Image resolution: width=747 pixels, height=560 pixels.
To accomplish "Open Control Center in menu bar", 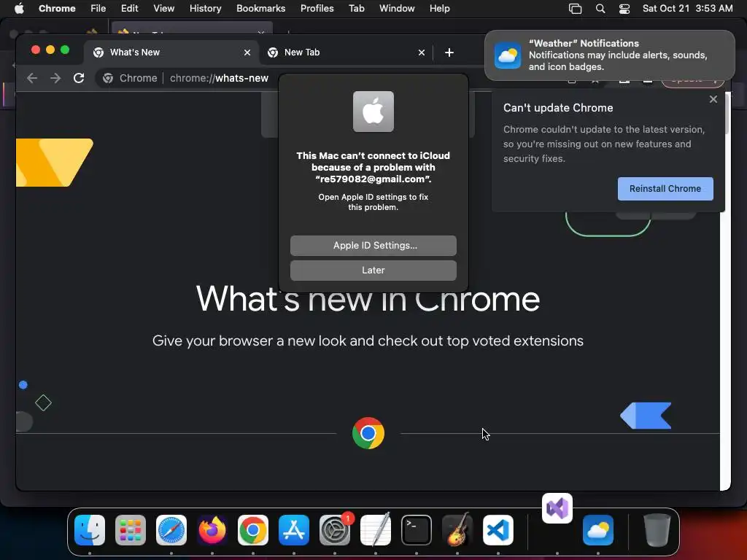I will tap(624, 9).
